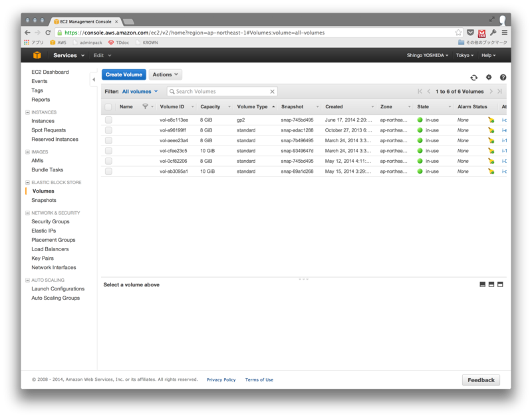532x418 pixels.
Task: Click the Name column tag filter icon
Action: tap(145, 106)
